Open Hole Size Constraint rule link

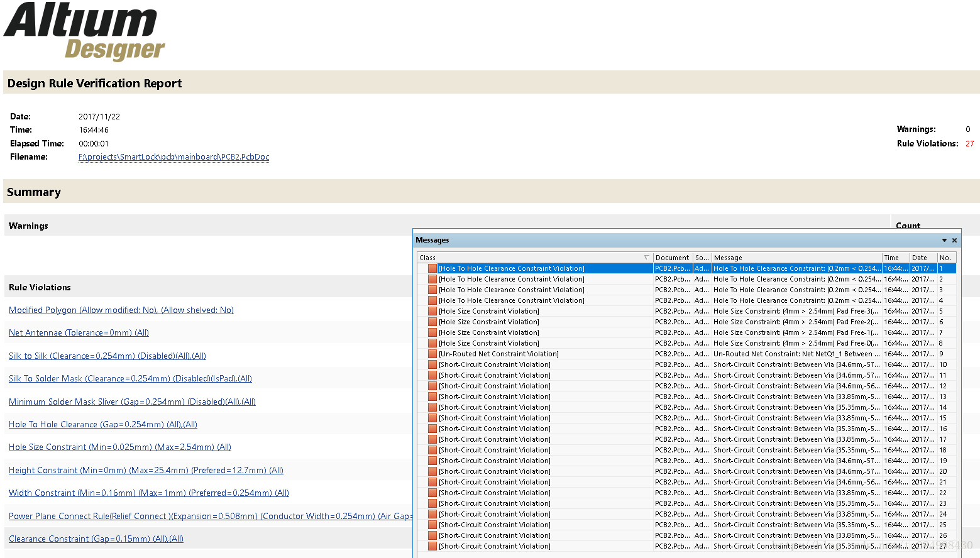120,447
